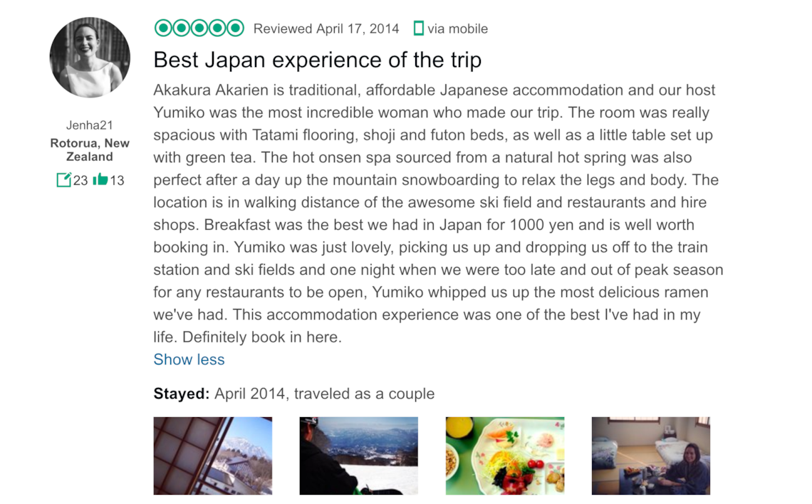Click the reviewer's circular profile photo
This screenshot has height=504, width=812.
[x=90, y=57]
